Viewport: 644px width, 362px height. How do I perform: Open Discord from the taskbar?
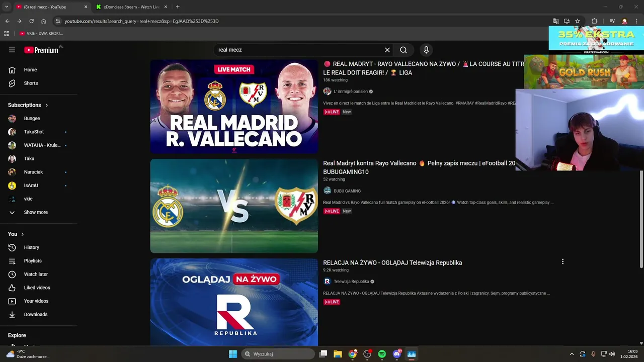[397, 354]
